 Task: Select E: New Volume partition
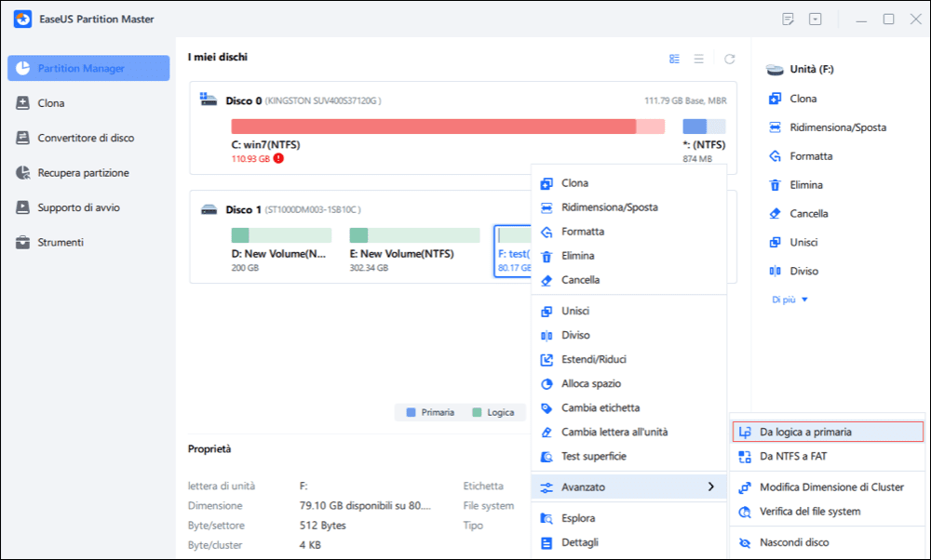click(x=414, y=250)
